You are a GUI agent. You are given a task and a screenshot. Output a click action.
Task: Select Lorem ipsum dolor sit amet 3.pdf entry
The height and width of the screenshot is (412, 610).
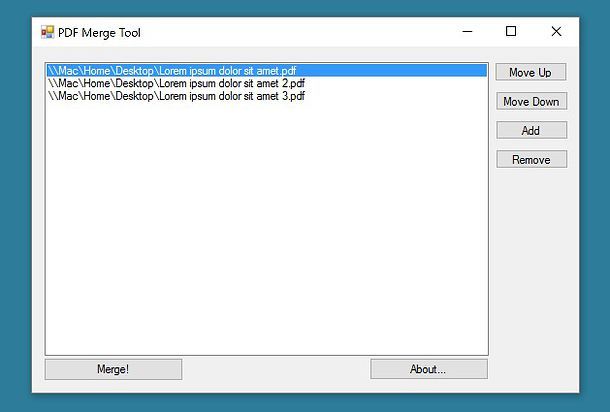(x=266, y=96)
